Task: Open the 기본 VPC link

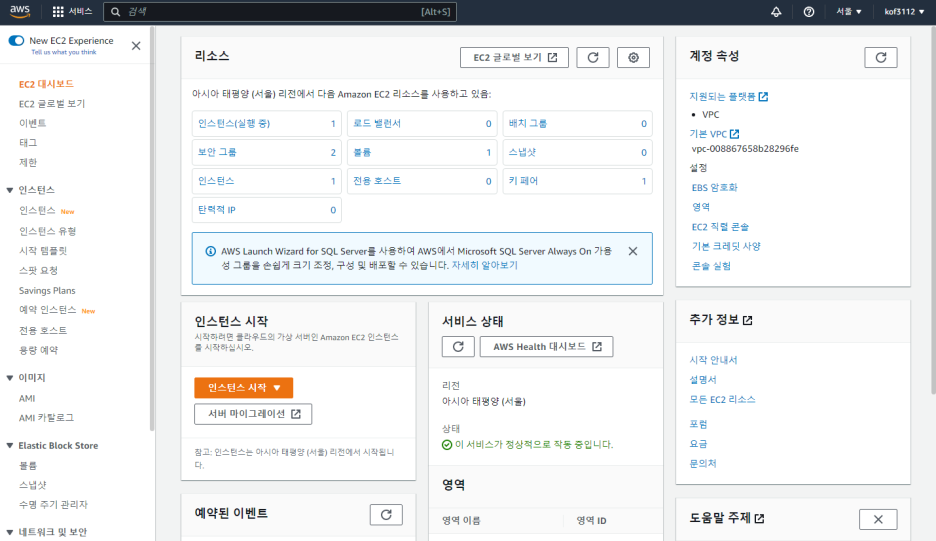Action: (x=714, y=134)
